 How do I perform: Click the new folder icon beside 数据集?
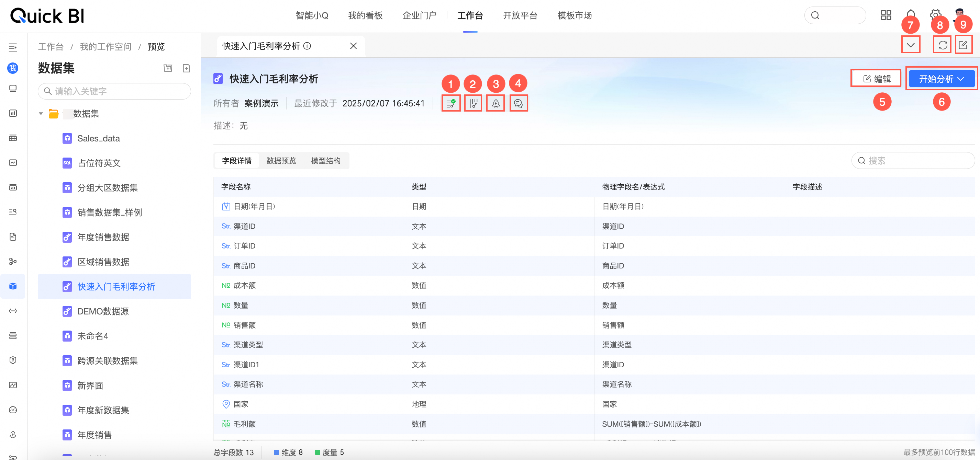click(168, 68)
